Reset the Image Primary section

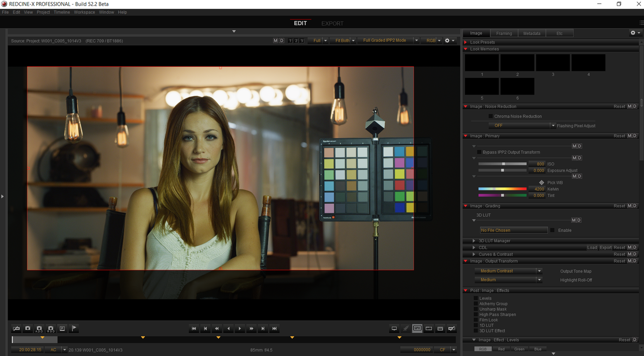pyautogui.click(x=619, y=136)
